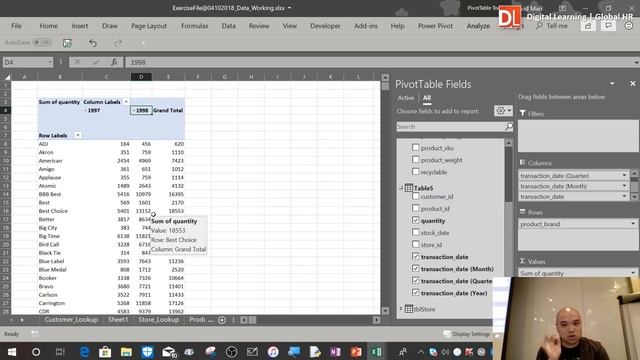
Task: Click the Select All corner of the worksheet
Action: point(7,77)
